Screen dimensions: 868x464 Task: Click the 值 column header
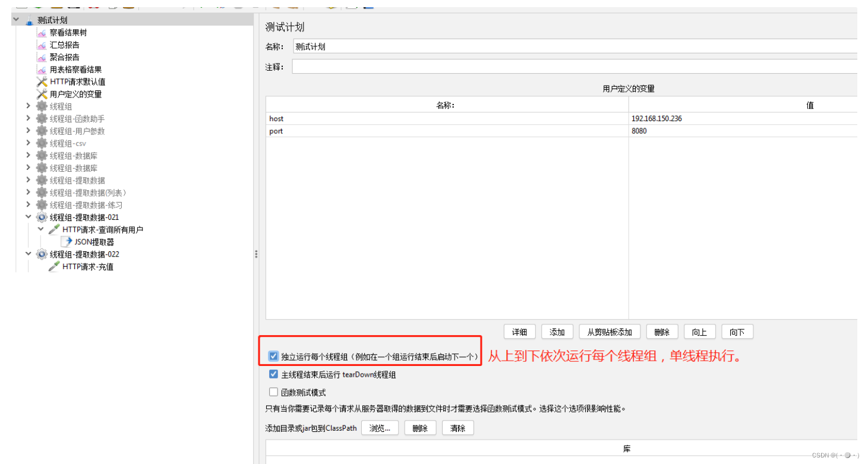click(x=743, y=105)
